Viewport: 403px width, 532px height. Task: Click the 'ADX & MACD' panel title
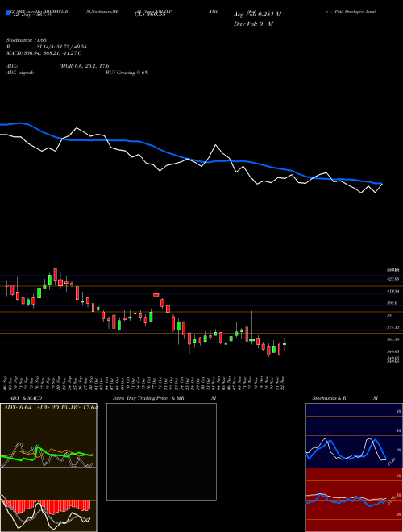[26, 398]
